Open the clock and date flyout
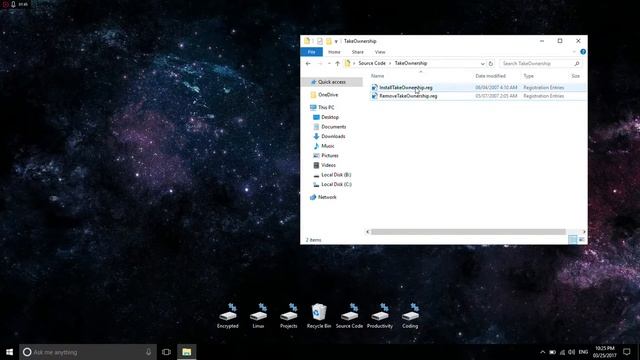640x360 pixels. point(604,352)
